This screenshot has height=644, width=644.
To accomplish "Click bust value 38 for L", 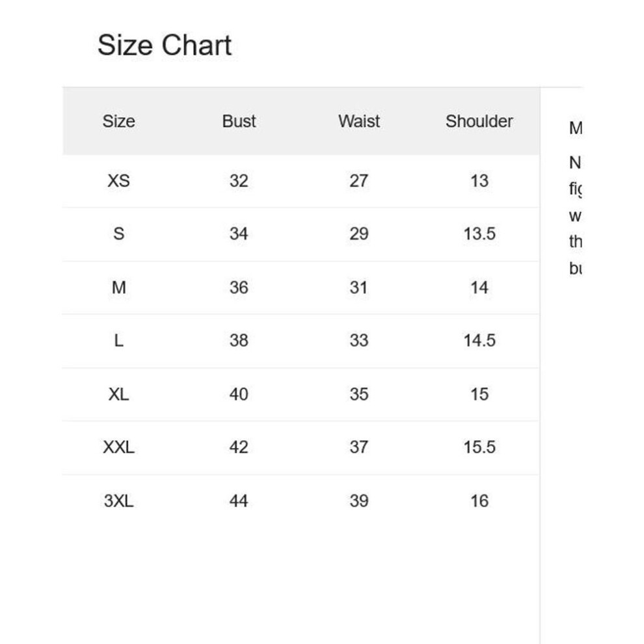I will coord(239,340).
